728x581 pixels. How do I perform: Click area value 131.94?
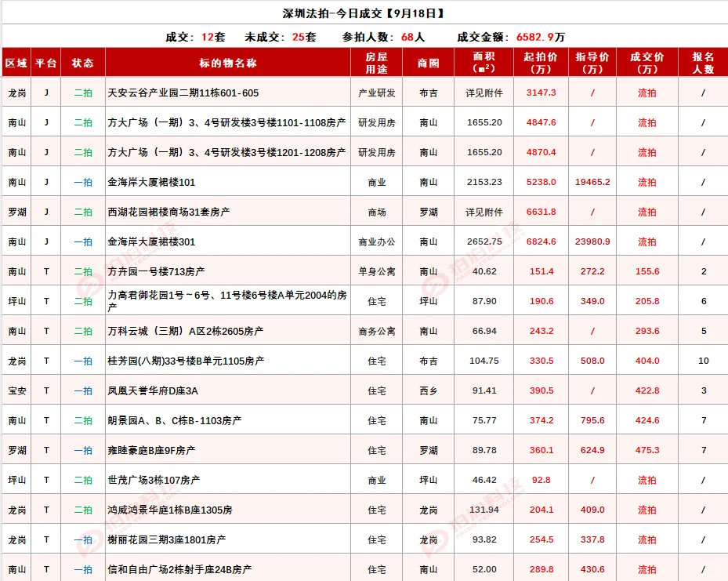(x=484, y=510)
